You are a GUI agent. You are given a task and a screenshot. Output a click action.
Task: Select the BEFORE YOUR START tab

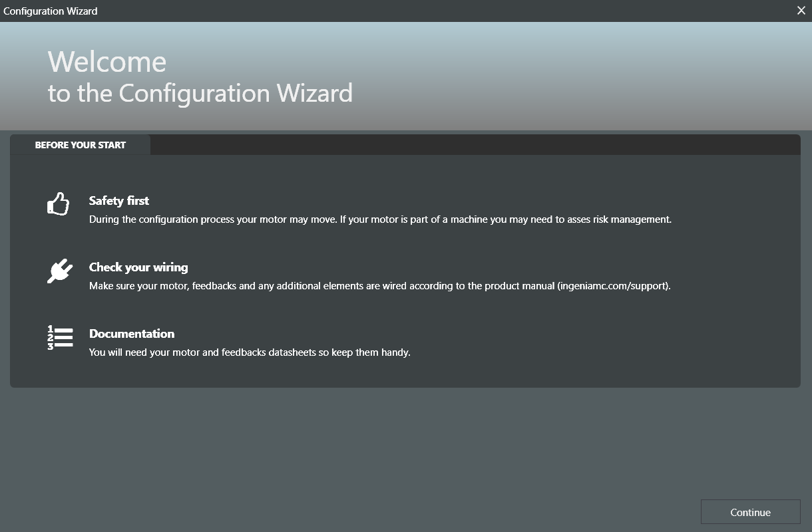pos(81,145)
